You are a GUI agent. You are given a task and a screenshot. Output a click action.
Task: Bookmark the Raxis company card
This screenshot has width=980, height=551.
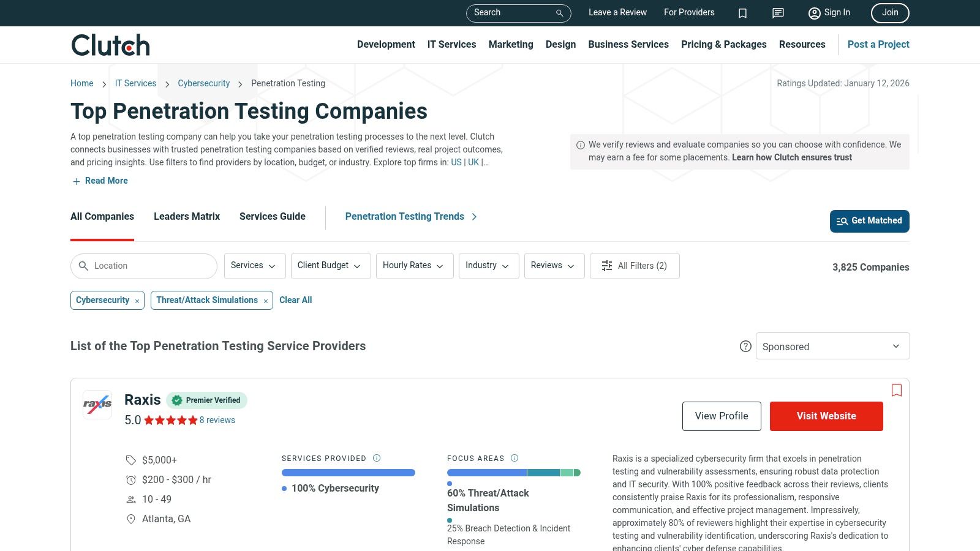click(x=897, y=390)
